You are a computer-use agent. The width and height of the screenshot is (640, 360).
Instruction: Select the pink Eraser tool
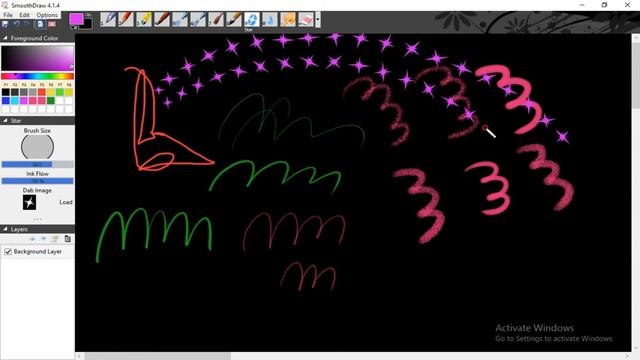click(x=306, y=19)
